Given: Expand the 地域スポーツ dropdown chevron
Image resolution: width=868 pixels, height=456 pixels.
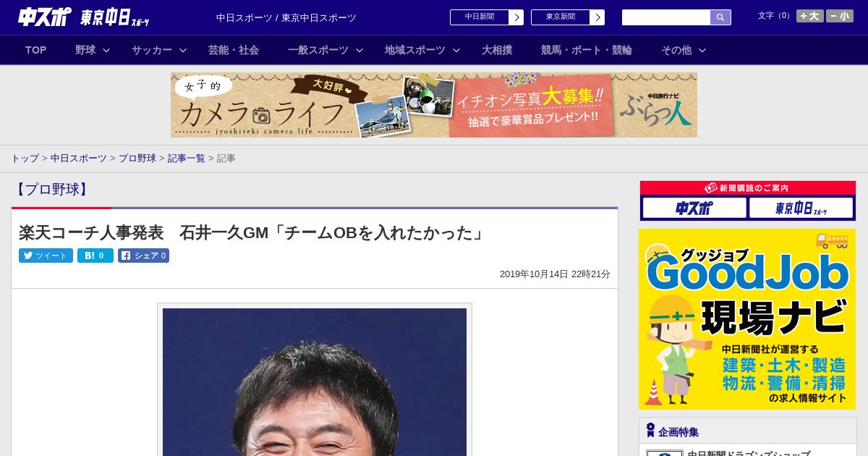Looking at the screenshot, I should [456, 51].
